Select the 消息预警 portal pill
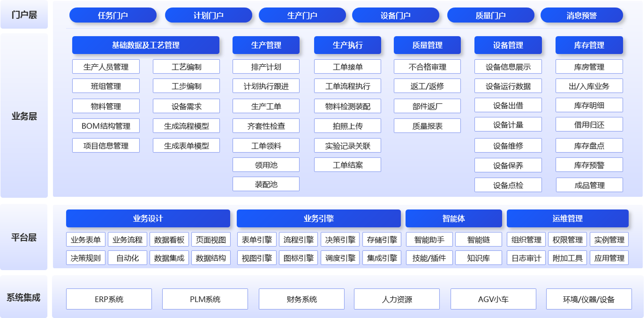This screenshot has width=644, height=318. click(581, 15)
